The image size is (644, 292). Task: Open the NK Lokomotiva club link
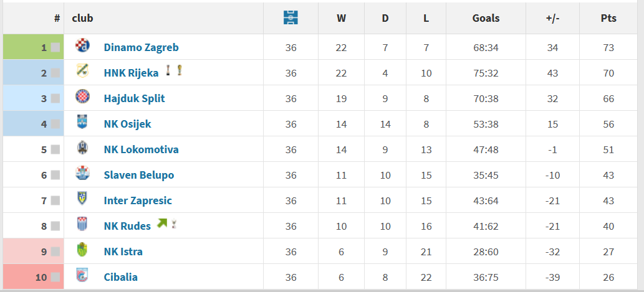coord(142,149)
